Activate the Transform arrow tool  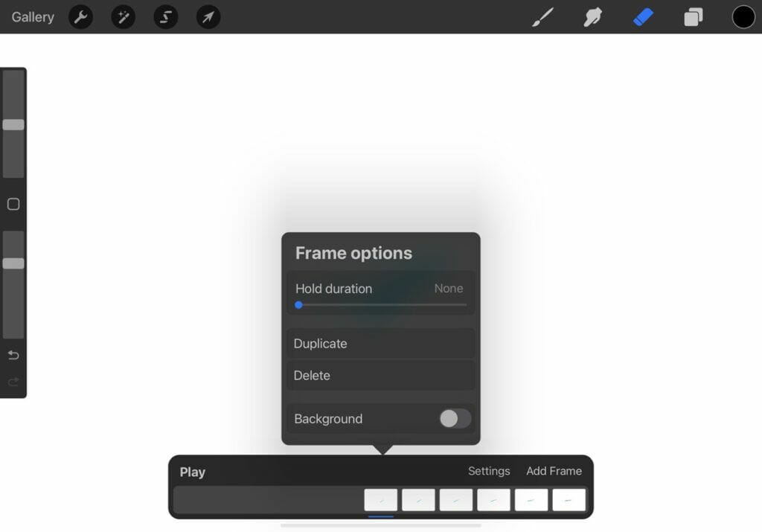coord(208,17)
